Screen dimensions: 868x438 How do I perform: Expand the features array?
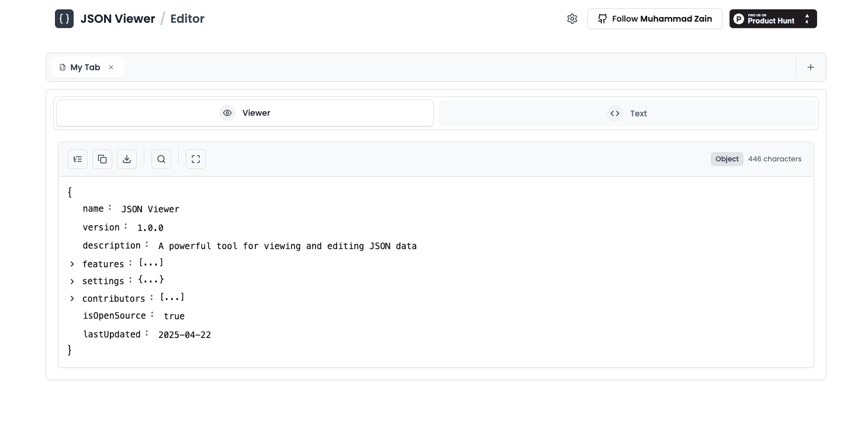72,264
